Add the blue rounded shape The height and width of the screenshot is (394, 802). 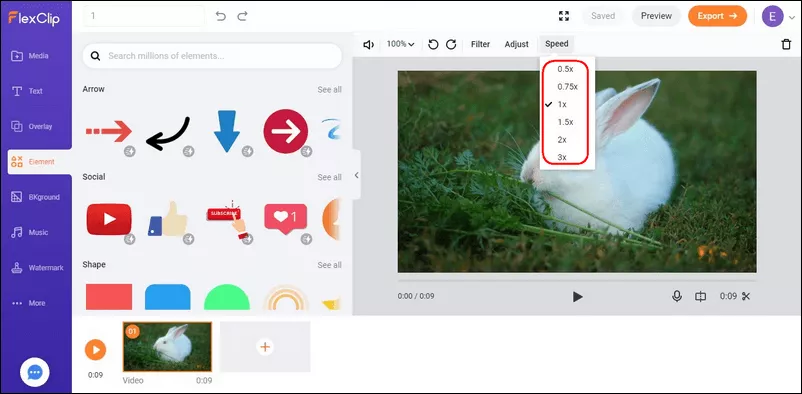(168, 297)
